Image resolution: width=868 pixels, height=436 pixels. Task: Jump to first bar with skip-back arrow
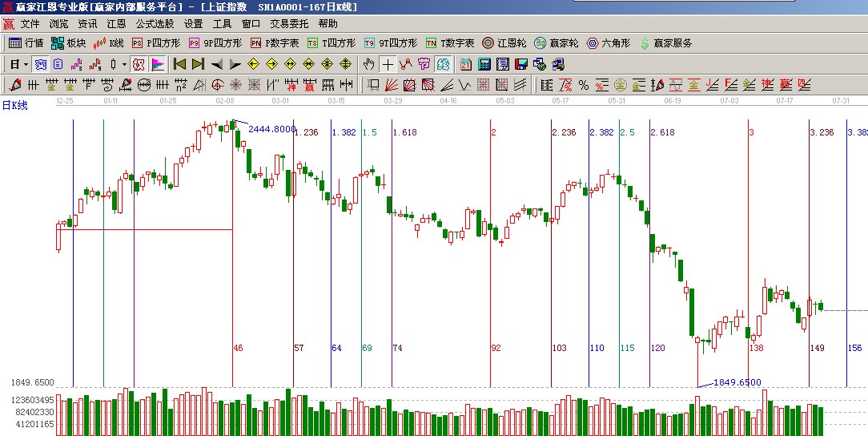tap(179, 64)
